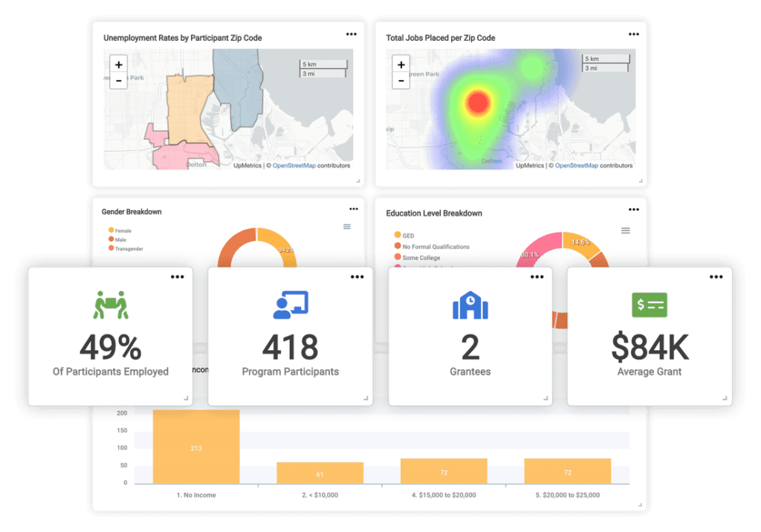761x532 pixels.
Task: Click the "2. < $10,000" axis label
Action: 320,495
